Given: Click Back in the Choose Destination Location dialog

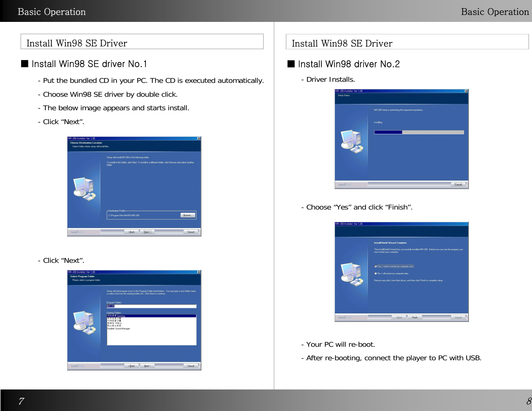Looking at the screenshot, I should [x=132, y=232].
